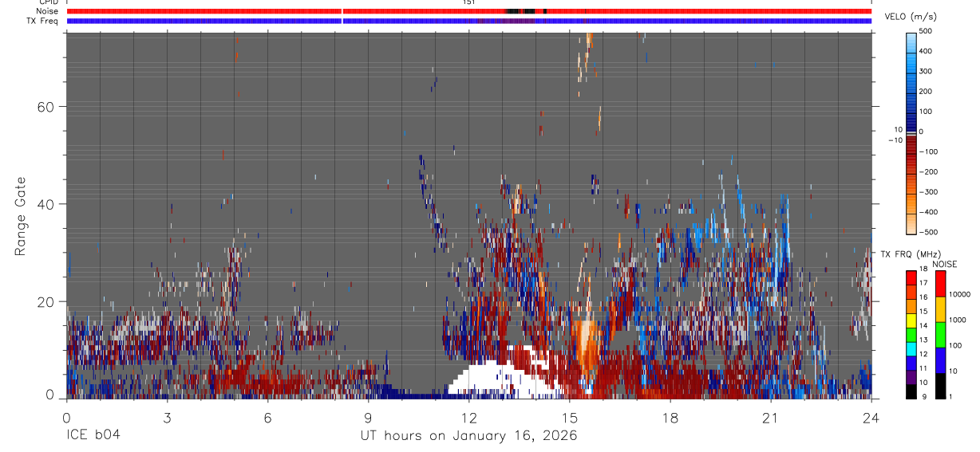Screen dimensions: 980x452
Task: Click the red Noise strip above the plot
Action: click(x=469, y=11)
